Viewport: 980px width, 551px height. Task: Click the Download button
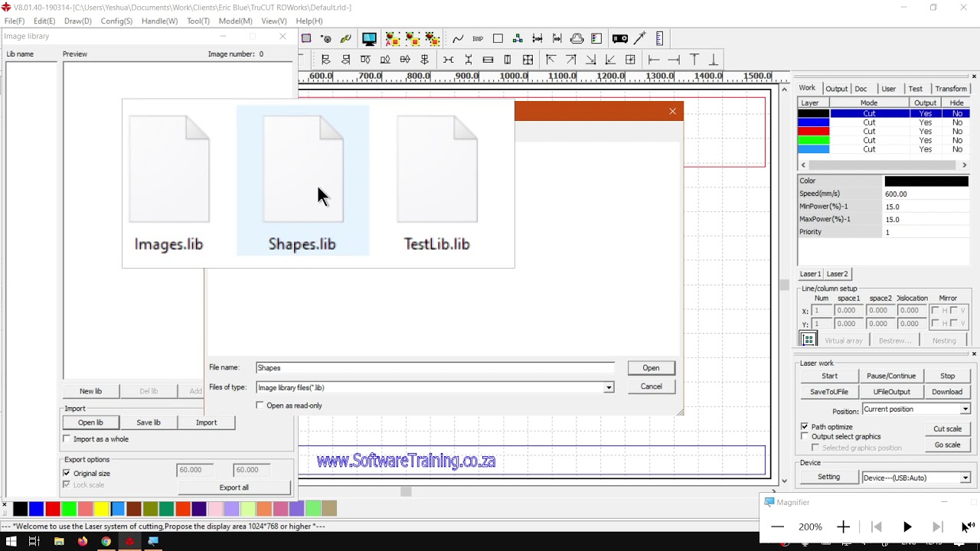947,392
